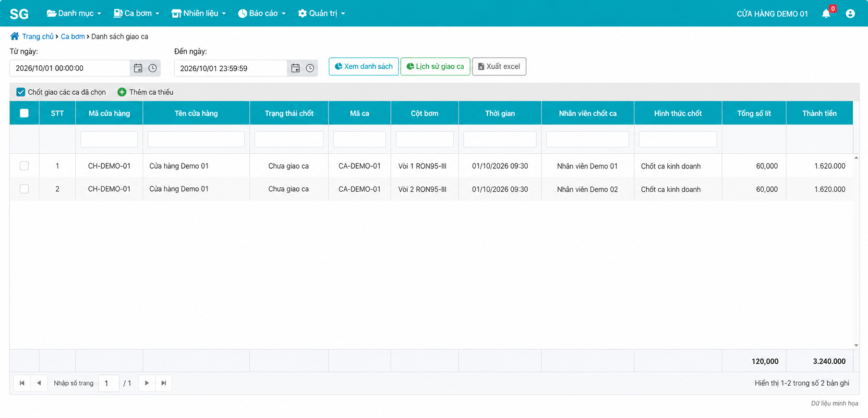The width and height of the screenshot is (868, 418).
Task: Open clock time picker for Từ ngày
Action: click(153, 68)
